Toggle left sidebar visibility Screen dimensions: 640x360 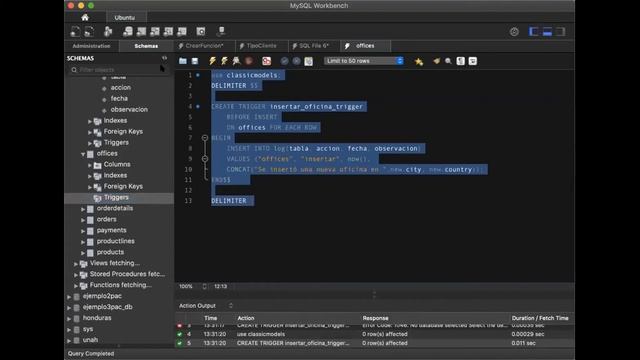pos(533,31)
